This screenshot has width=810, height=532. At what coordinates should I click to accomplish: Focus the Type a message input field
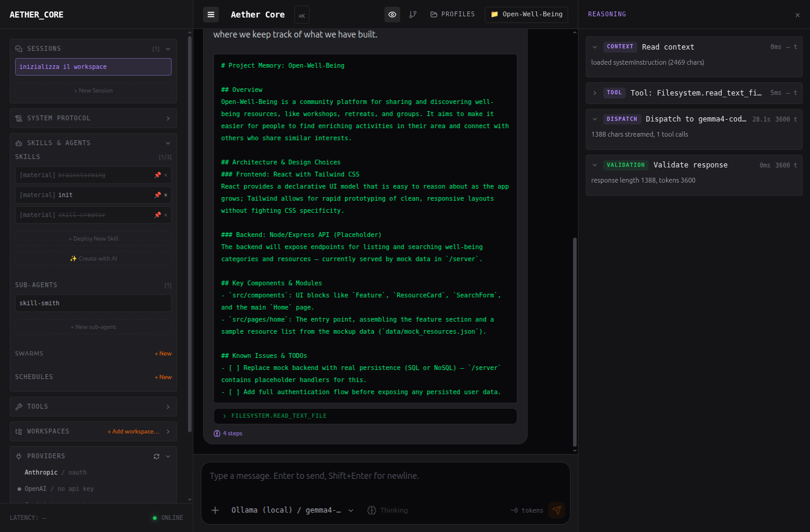click(x=386, y=476)
